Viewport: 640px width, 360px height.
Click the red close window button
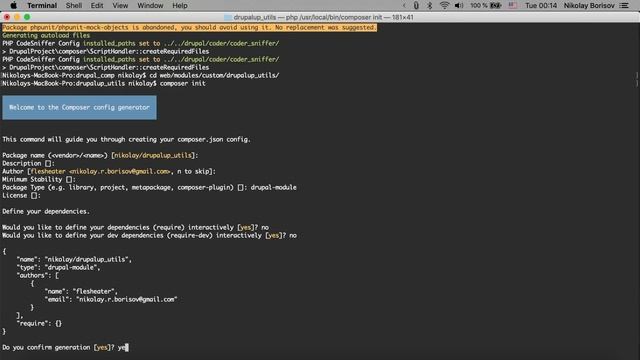(7, 17)
